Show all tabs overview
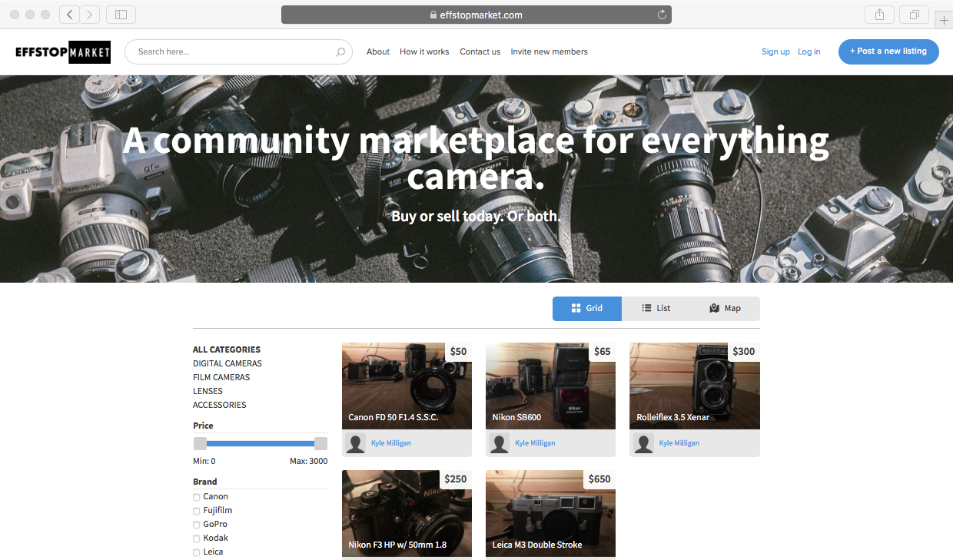The width and height of the screenshot is (953, 560). pos(915,15)
